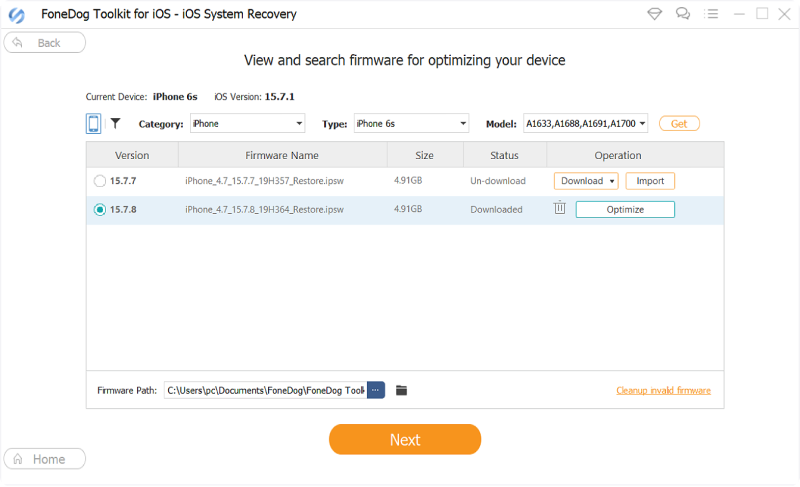Viewport: 800px width, 487px height.
Task: Click the orange Next button
Action: [405, 440]
